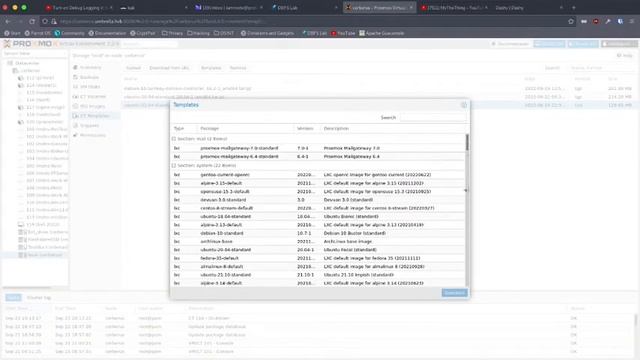Click the Templates dialog Search field
Image resolution: width=640 pixels, height=360 pixels.
433,118
